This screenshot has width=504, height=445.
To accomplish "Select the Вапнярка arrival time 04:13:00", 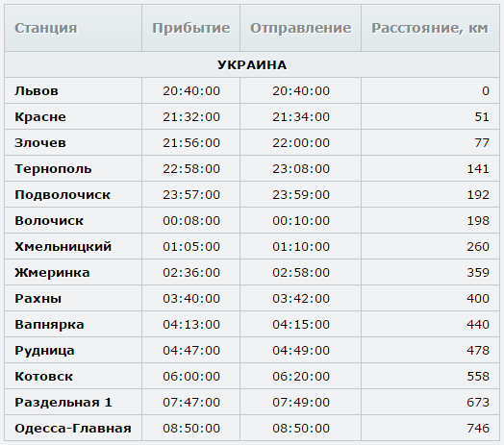I will click(x=191, y=325).
